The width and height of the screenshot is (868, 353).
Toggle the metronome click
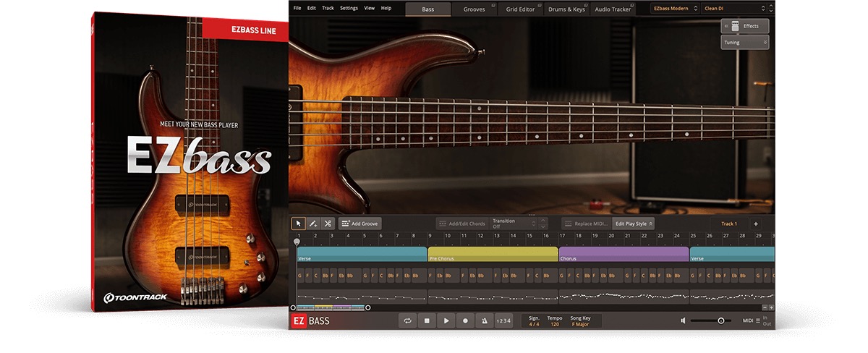pos(484,320)
